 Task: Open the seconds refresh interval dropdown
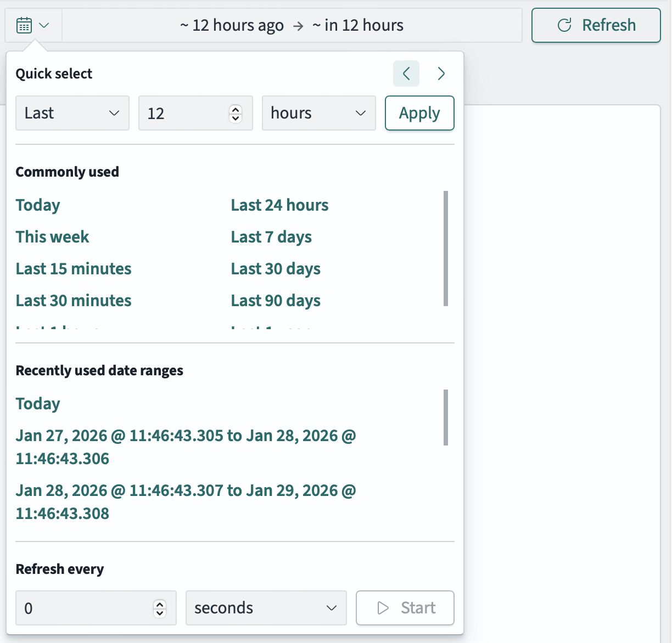(x=266, y=608)
